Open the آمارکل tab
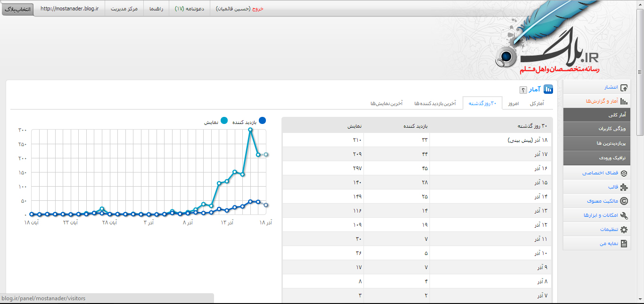The image size is (644, 304). point(537,103)
